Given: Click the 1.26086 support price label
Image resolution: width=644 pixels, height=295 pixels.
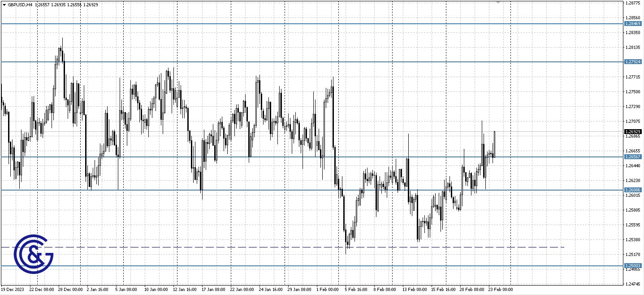Looking at the screenshot, I should coord(632,190).
